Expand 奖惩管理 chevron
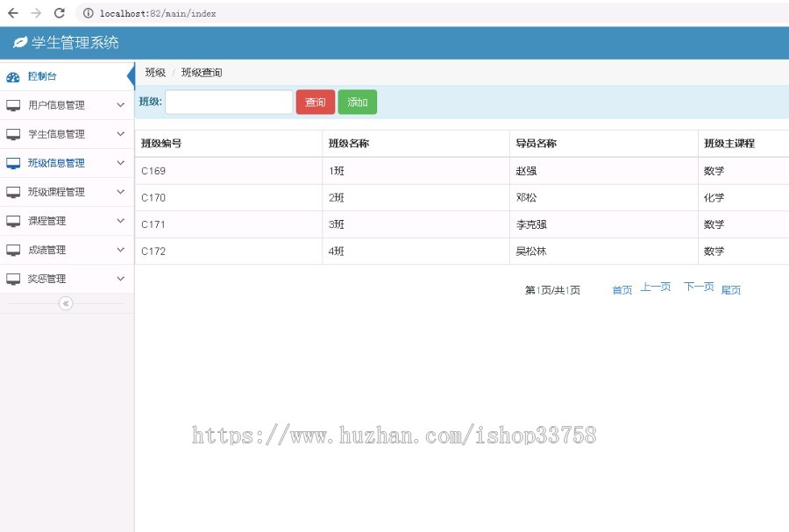The height and width of the screenshot is (532, 789). point(121,279)
